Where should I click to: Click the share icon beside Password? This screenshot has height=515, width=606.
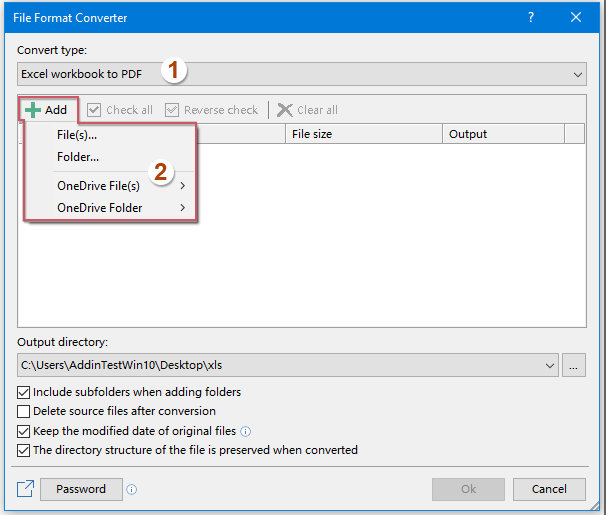coord(25,489)
